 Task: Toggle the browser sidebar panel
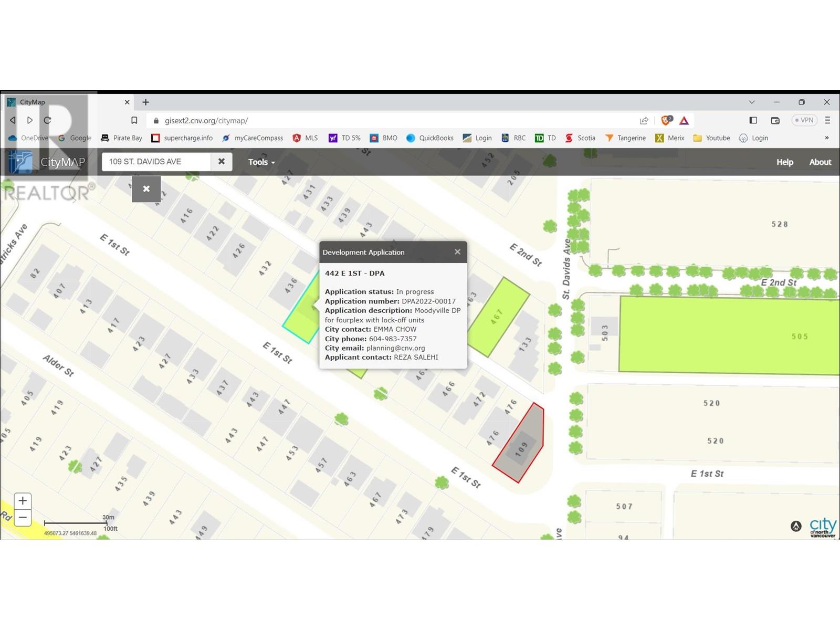point(753,120)
